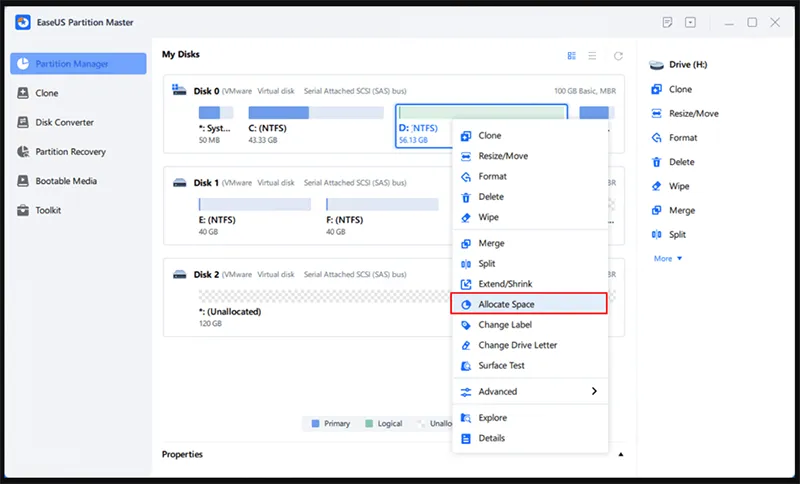
Task: Select the F: (NTFS) 40 GB partition
Action: [382, 217]
